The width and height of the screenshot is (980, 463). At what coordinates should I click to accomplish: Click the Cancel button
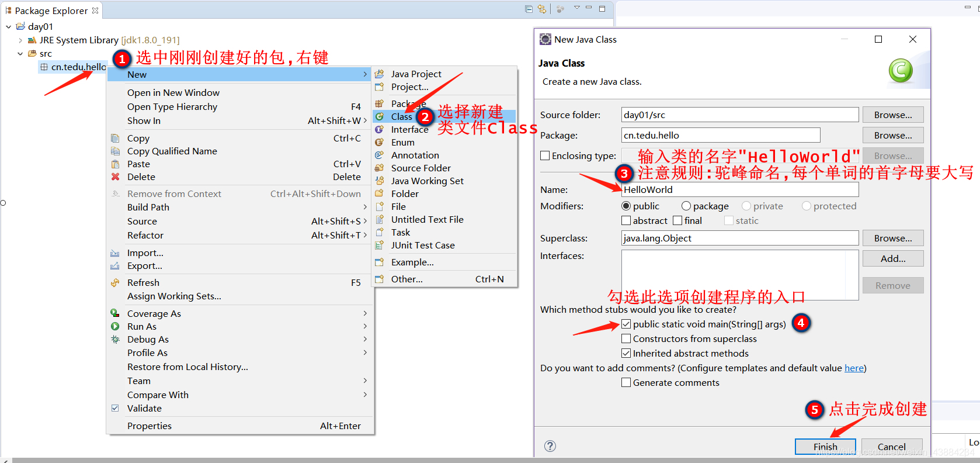(x=892, y=446)
